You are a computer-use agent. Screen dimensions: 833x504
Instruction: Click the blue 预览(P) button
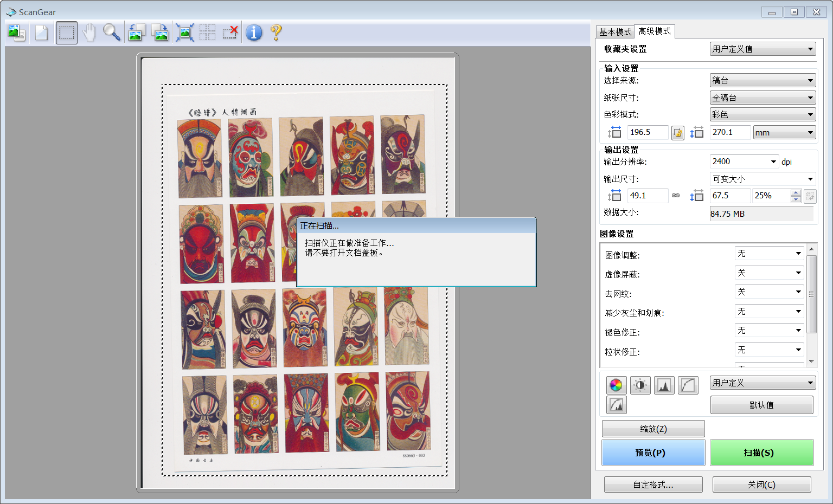click(653, 453)
